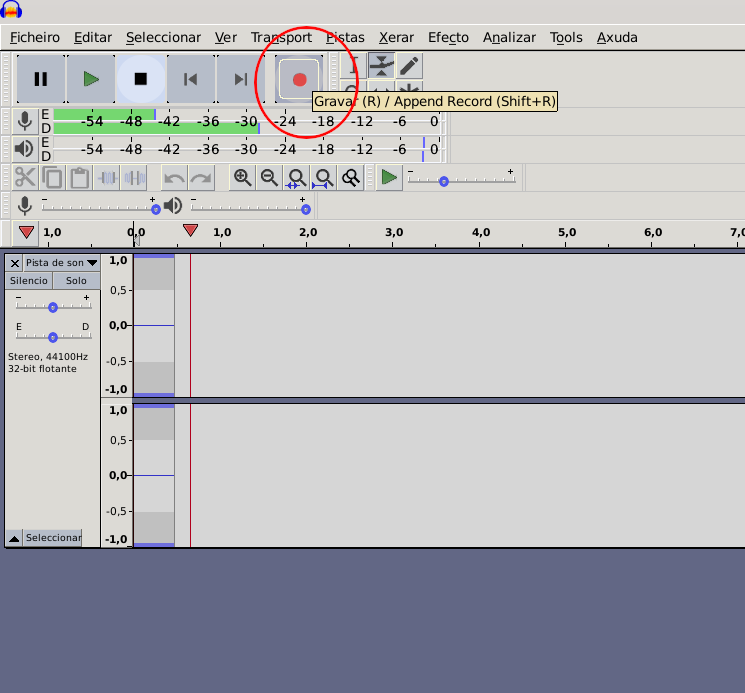This screenshot has width=745, height=693.
Task: Toggle zoom preset icon
Action: pyautogui.click(x=351, y=178)
